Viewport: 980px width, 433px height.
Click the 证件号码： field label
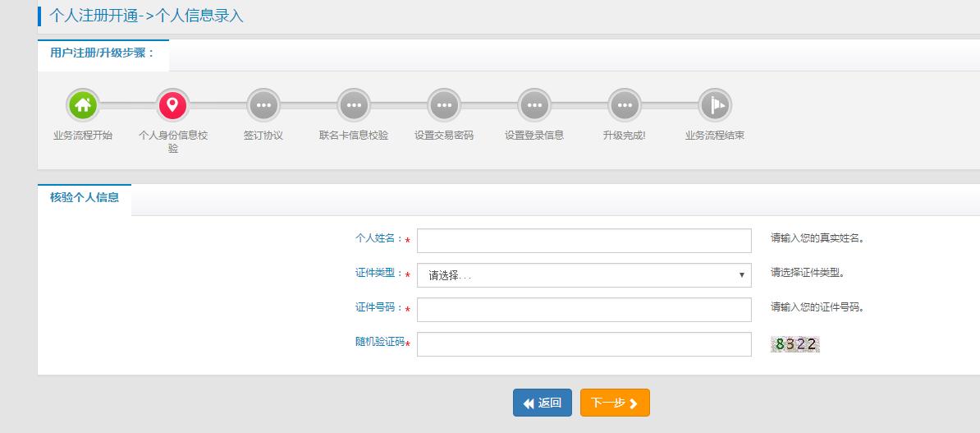pos(379,307)
